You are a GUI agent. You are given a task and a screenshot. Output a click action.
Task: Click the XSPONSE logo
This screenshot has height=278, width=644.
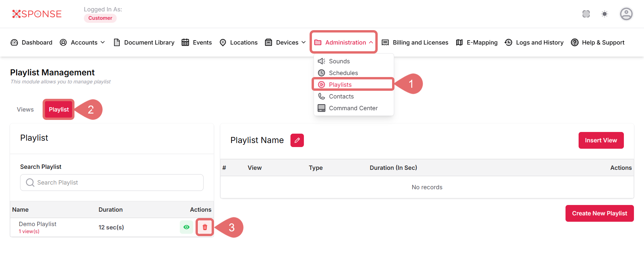tap(37, 14)
